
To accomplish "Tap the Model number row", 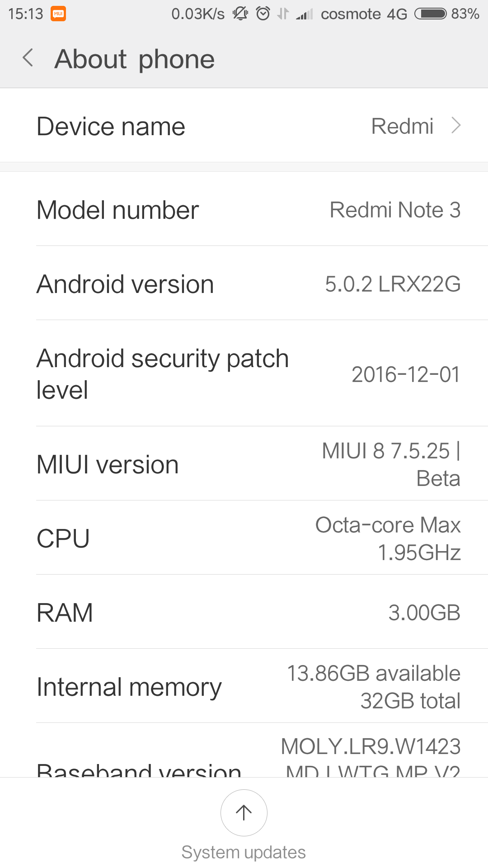I will [x=244, y=210].
